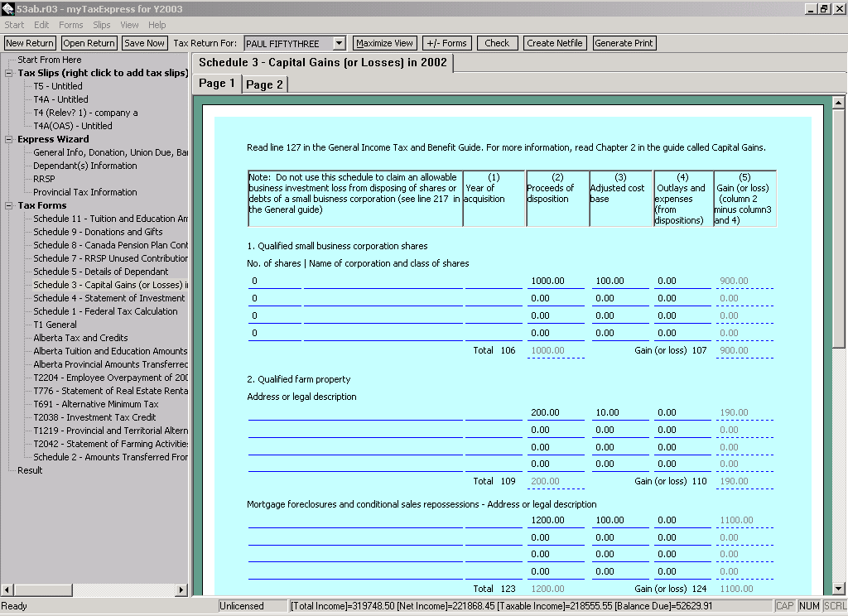Open the Slips menu
The height and width of the screenshot is (616, 848).
coord(102,25)
